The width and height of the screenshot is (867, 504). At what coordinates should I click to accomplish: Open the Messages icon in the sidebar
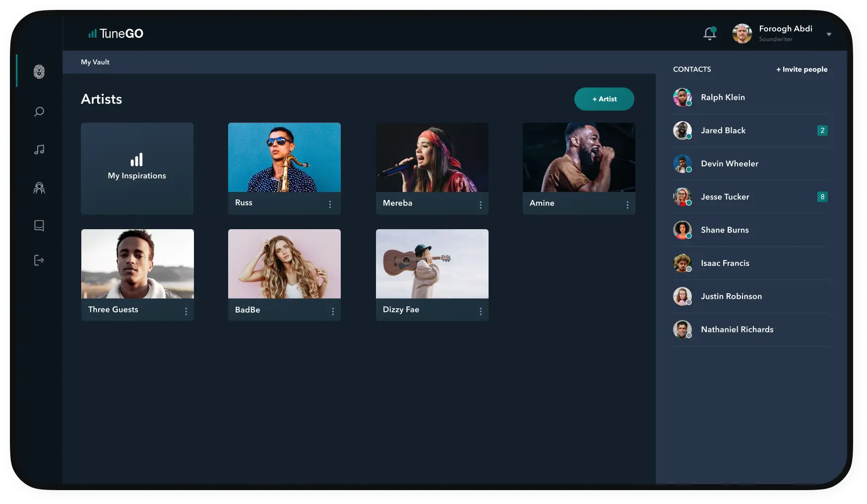(x=39, y=225)
